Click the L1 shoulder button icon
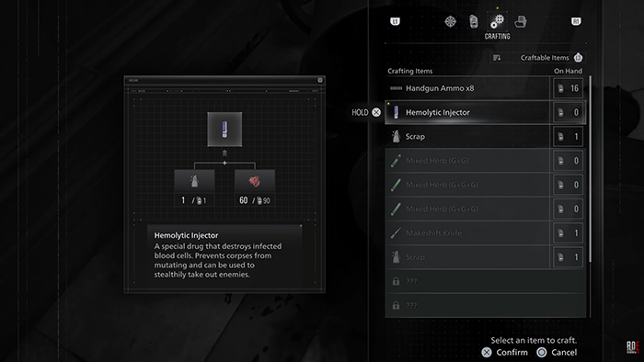 (x=395, y=21)
